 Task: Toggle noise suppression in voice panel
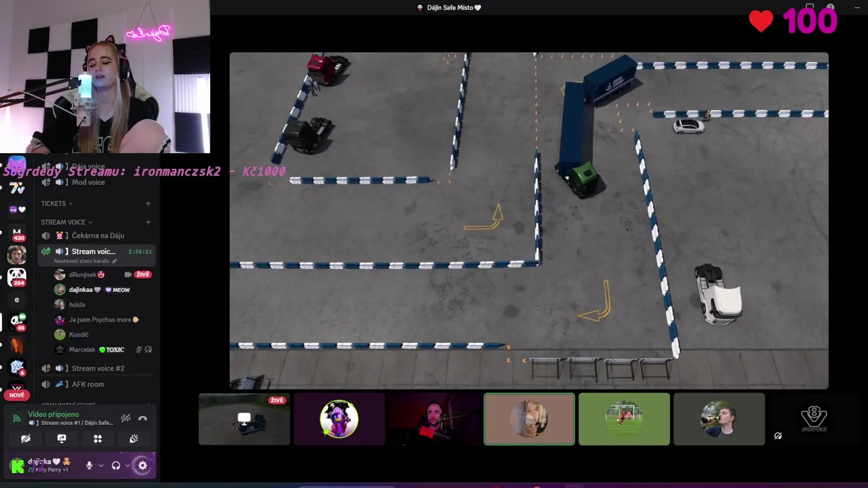(x=125, y=418)
